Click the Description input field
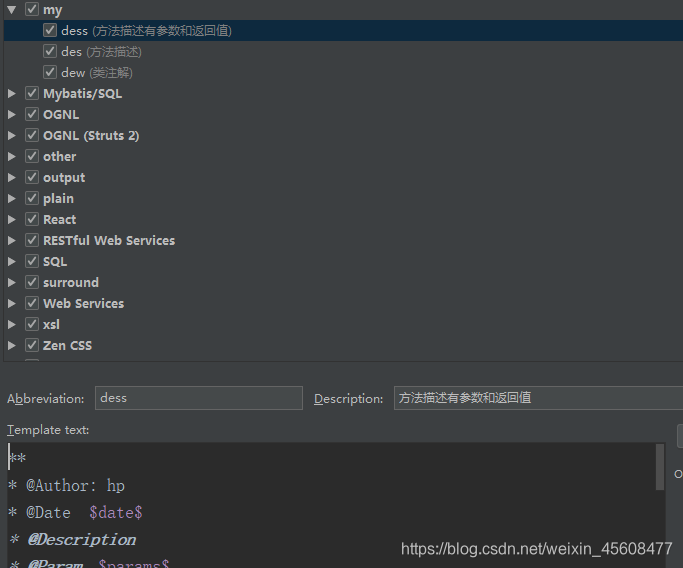 [538, 398]
